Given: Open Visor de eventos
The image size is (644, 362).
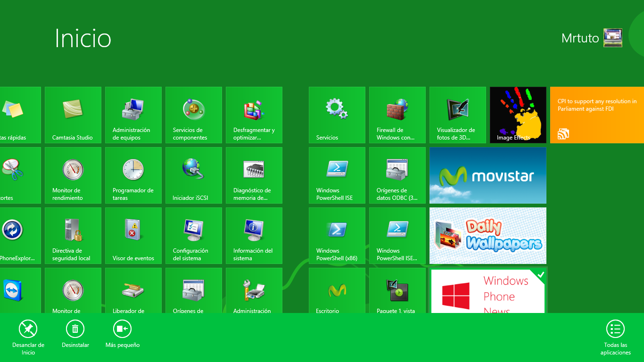Looking at the screenshot, I should click(133, 236).
